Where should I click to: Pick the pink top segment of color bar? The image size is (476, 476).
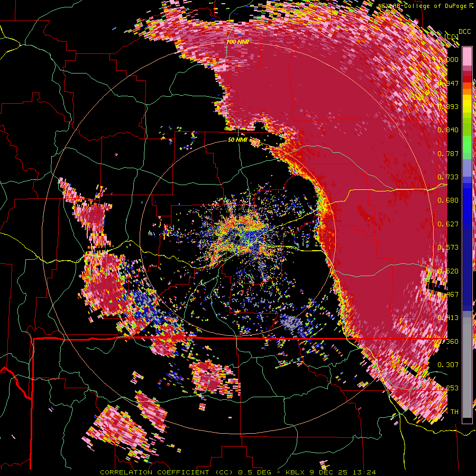467,56
